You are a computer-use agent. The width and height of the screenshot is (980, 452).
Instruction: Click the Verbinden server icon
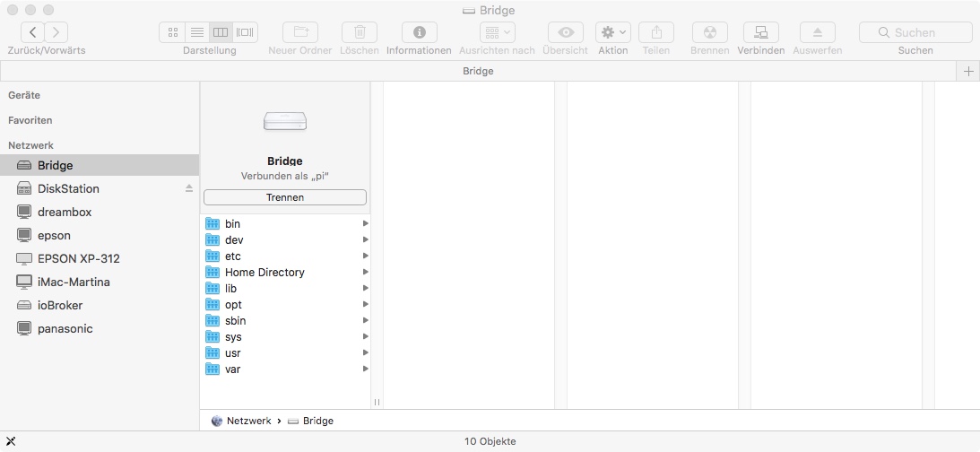760,32
